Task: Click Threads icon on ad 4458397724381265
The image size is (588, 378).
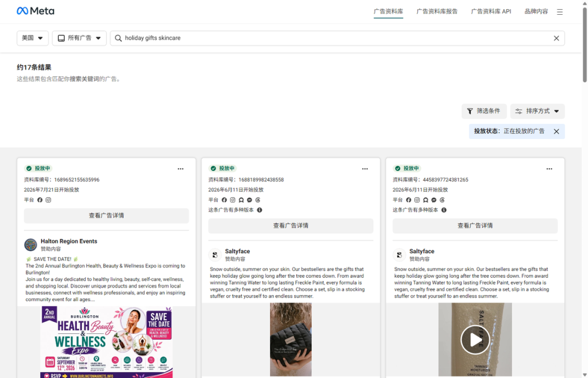Action: (442, 200)
